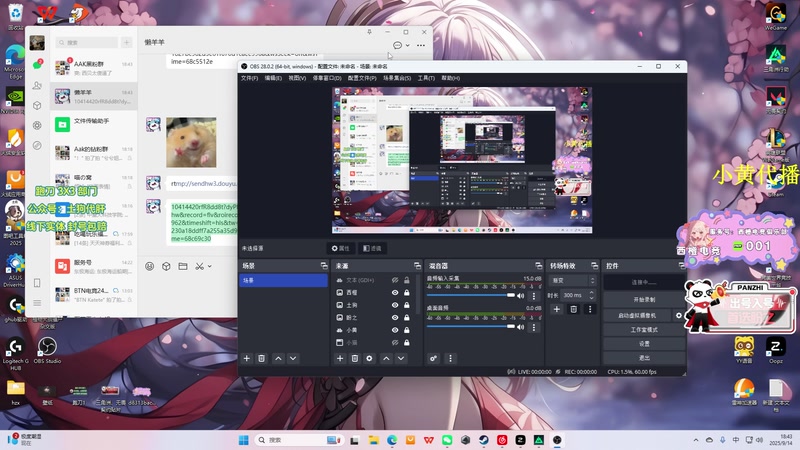Click 退出 button in OBS Controls
This screenshot has height=450, width=800.
tap(644, 358)
